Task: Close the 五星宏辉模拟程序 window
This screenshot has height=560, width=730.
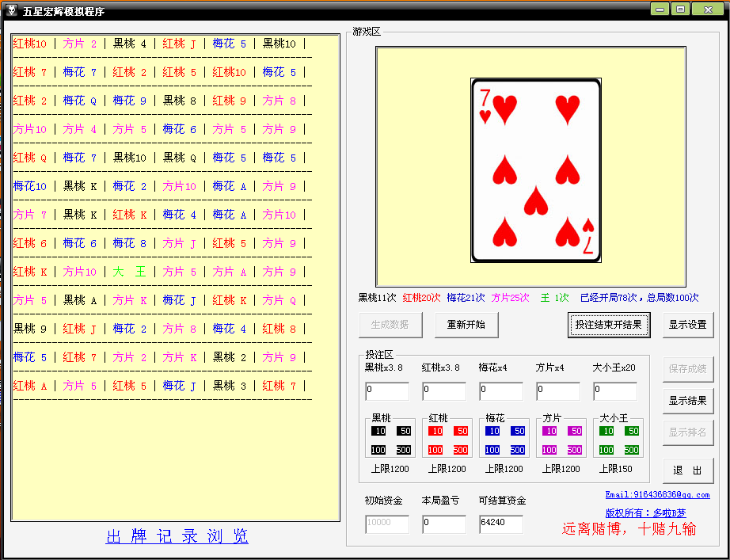Action: tap(708, 10)
